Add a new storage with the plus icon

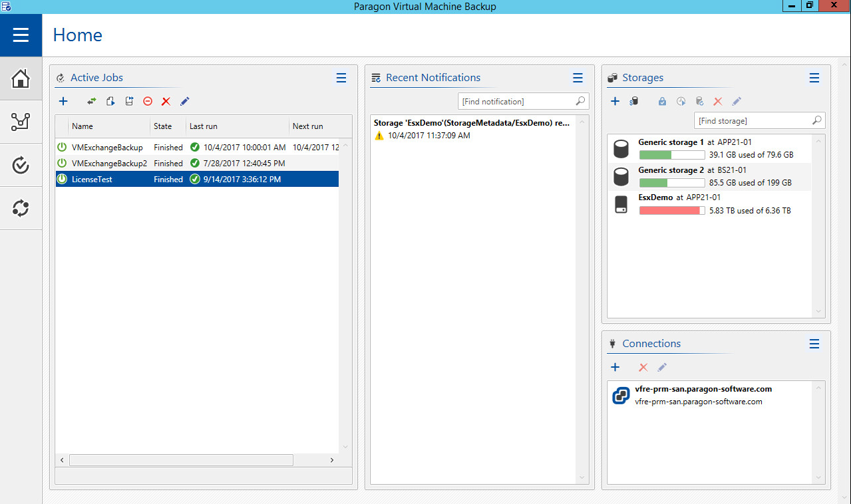pyautogui.click(x=615, y=101)
